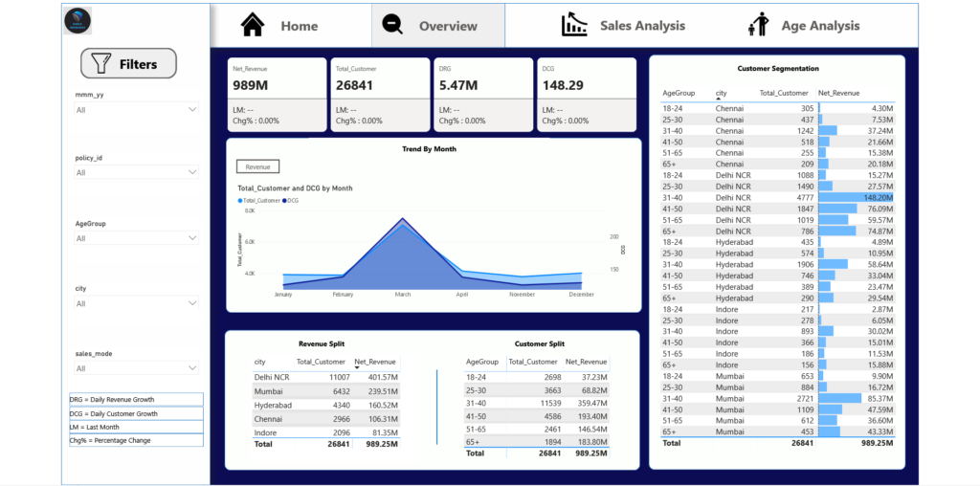The width and height of the screenshot is (980, 486).
Task: Click DRG = Daily Revenue Growth note
Action: click(136, 399)
